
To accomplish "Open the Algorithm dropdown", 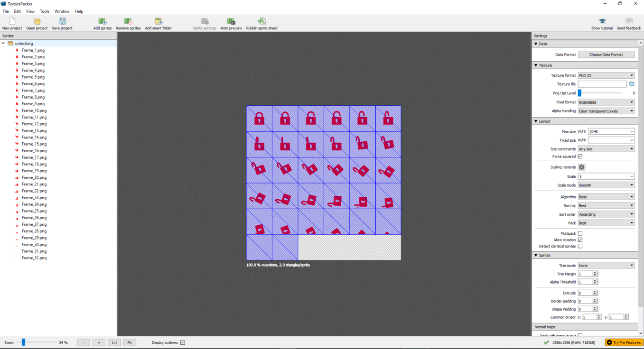I will [x=606, y=197].
